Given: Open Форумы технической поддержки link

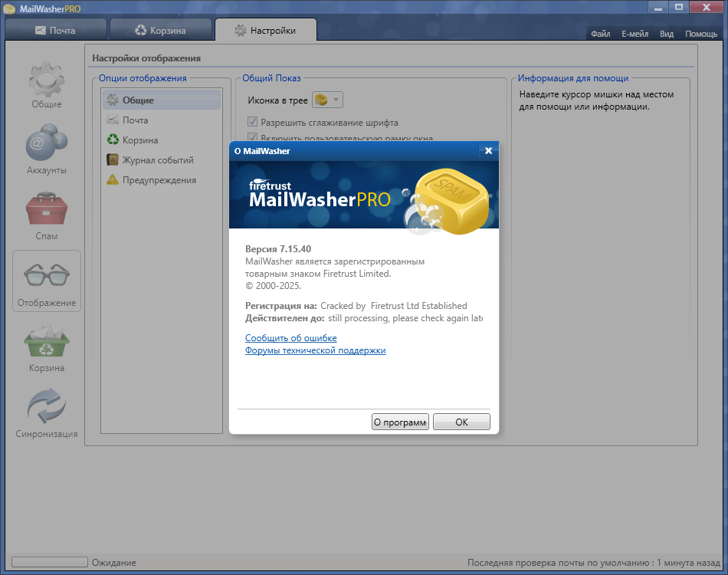Looking at the screenshot, I should point(315,350).
